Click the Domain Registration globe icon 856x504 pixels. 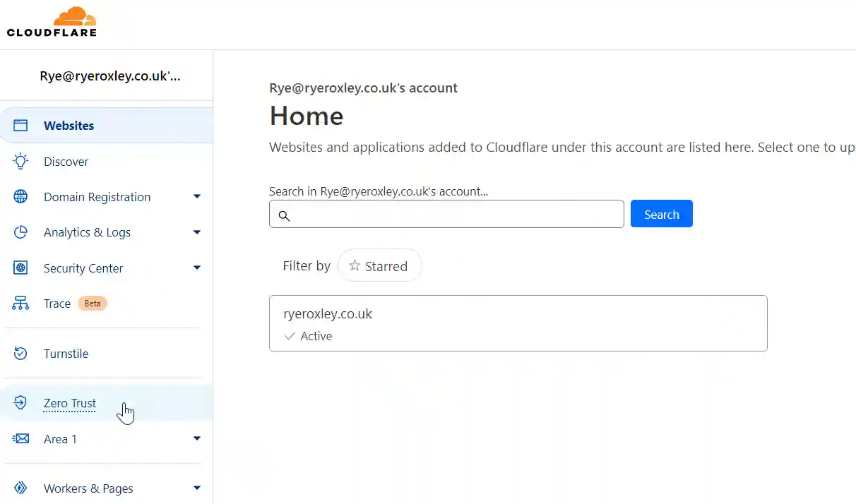point(20,196)
